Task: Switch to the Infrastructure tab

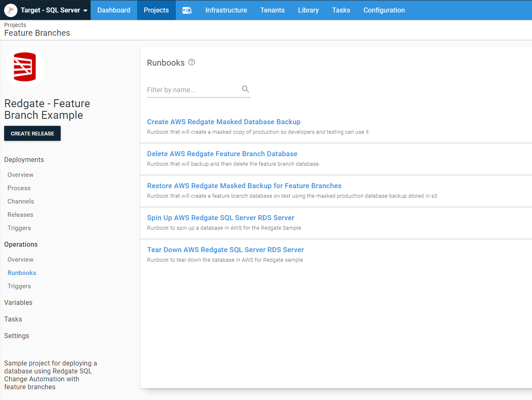Action: (x=226, y=10)
